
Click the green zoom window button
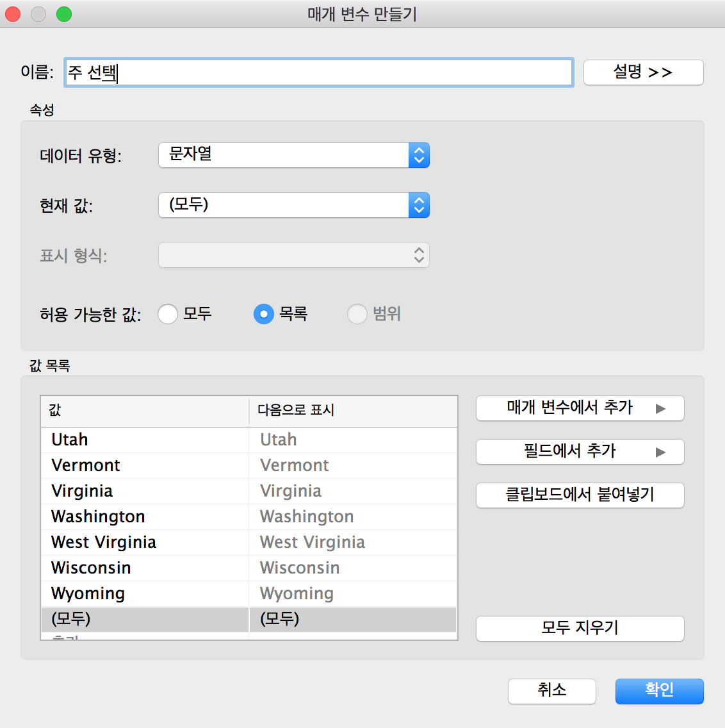pyautogui.click(x=64, y=14)
